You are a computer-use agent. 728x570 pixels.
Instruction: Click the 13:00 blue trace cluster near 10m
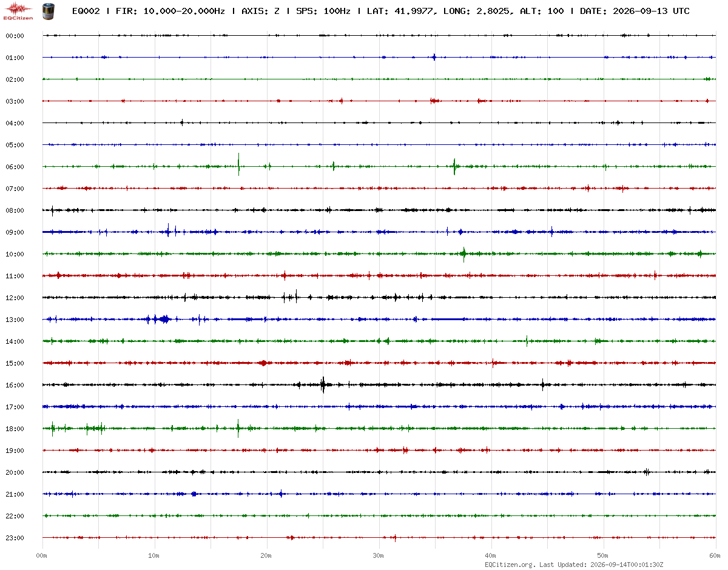(x=159, y=319)
